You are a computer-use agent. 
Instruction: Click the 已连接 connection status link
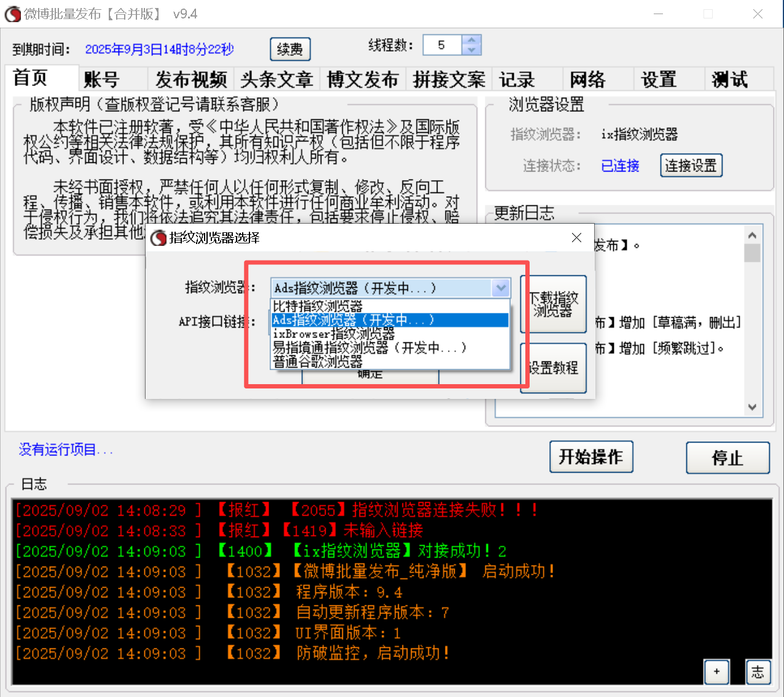[620, 165]
